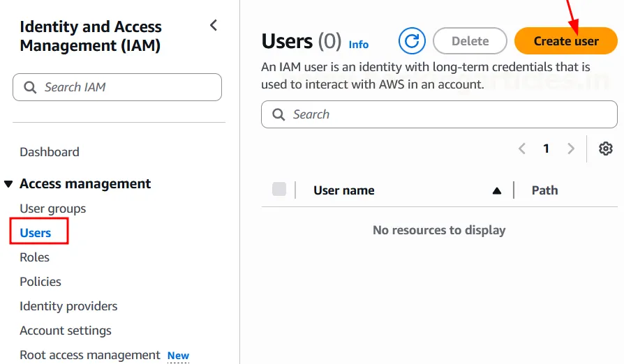The image size is (624, 364).
Task: Open the Info link beside Users
Action: click(359, 45)
